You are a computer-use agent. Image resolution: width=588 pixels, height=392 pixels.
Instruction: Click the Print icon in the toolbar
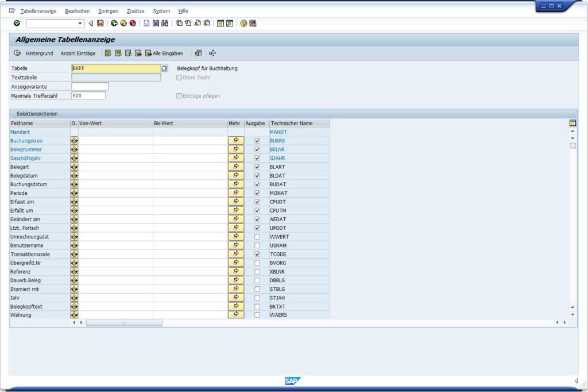146,24
